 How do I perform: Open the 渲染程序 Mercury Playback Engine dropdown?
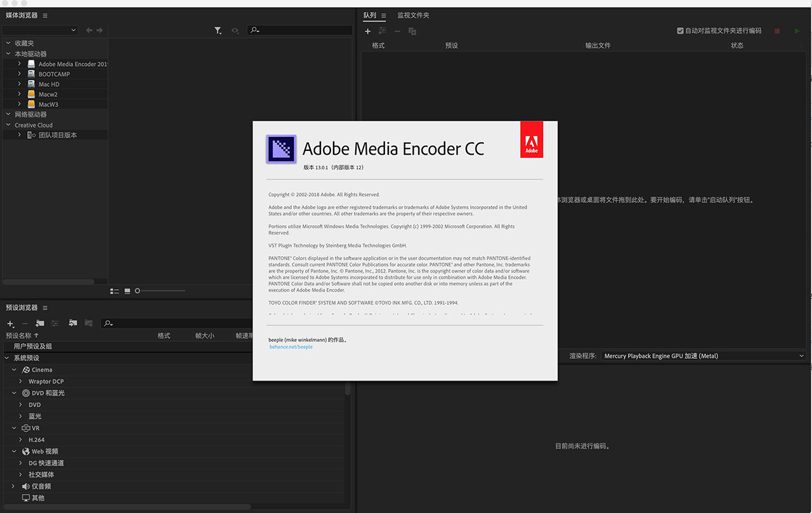pyautogui.click(x=704, y=356)
